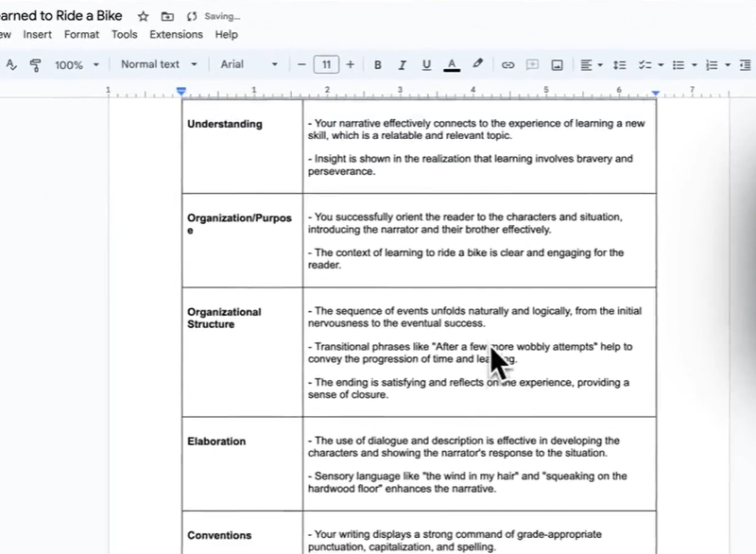Click the decrease indent icon
The width and height of the screenshot is (756, 554).
(x=746, y=65)
